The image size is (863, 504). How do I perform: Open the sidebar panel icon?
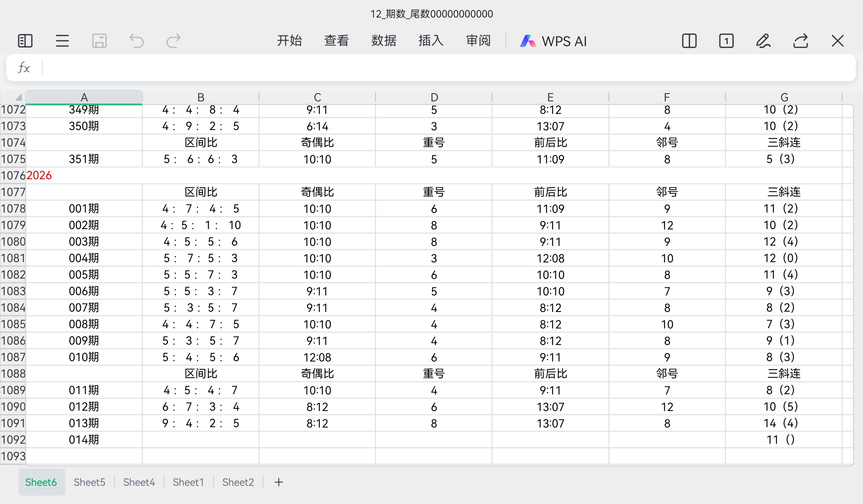tap(25, 41)
